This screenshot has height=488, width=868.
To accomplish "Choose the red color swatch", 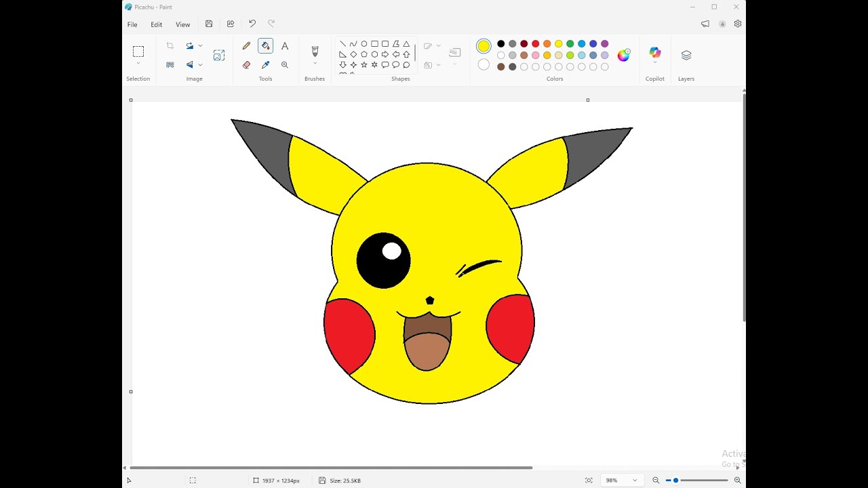I will [x=536, y=44].
